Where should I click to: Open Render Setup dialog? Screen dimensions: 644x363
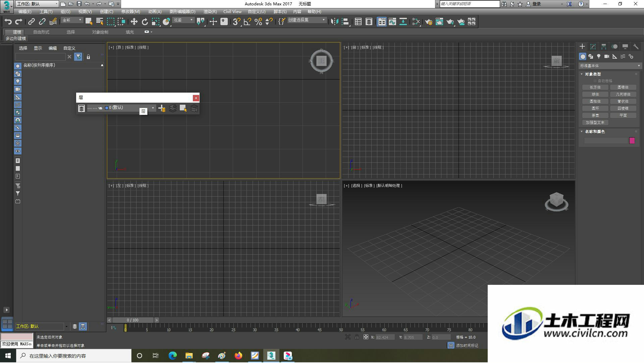pyautogui.click(x=429, y=22)
